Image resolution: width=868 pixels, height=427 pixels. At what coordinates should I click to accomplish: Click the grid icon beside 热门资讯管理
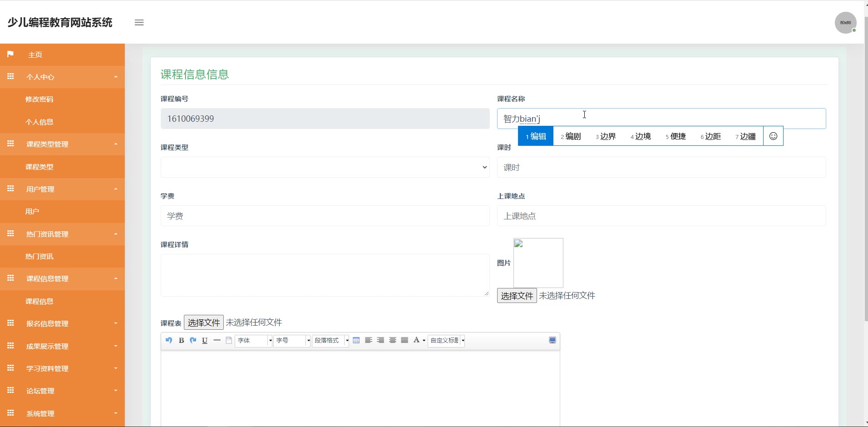10,233
